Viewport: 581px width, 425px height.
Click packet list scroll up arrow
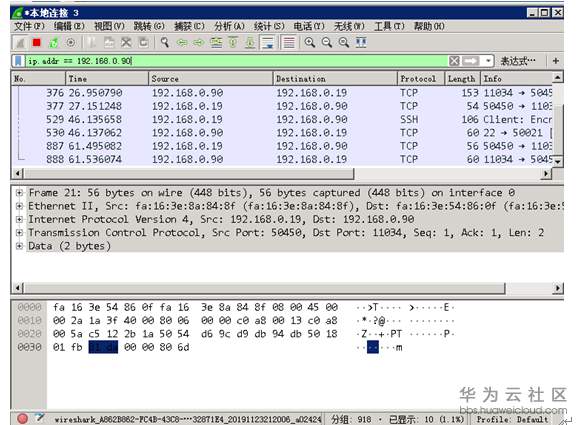coord(558,77)
